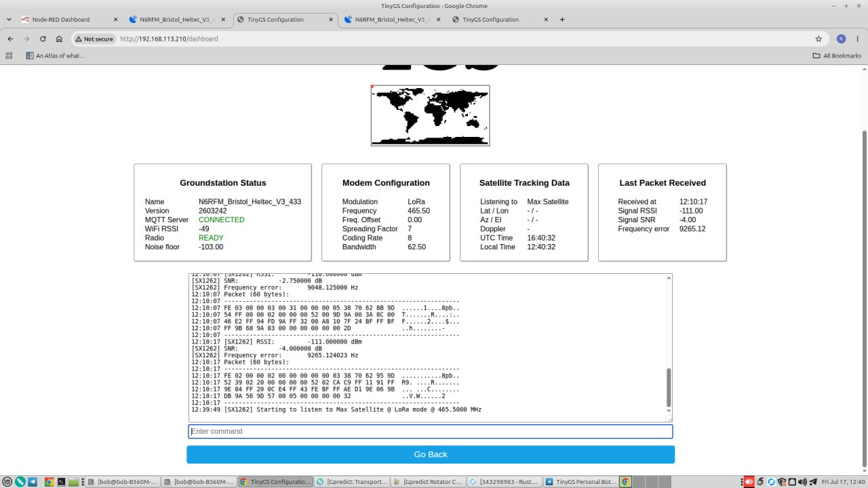
Task: Click the Go Back button
Action: pyautogui.click(x=431, y=454)
